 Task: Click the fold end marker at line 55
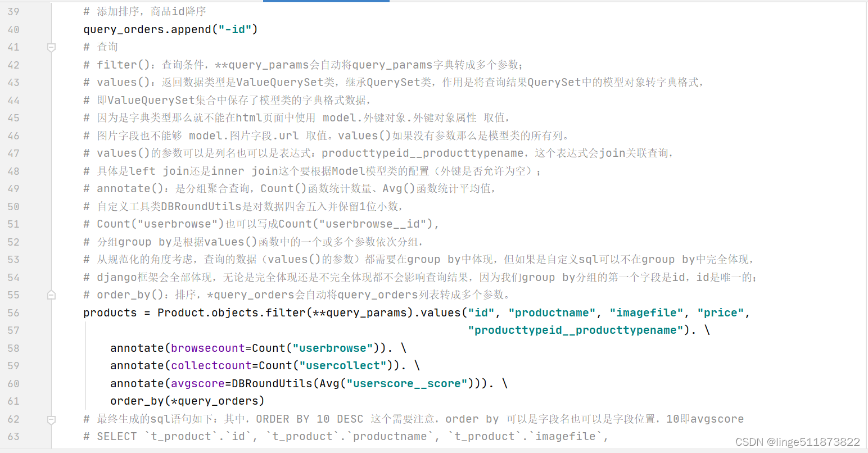pos(51,295)
